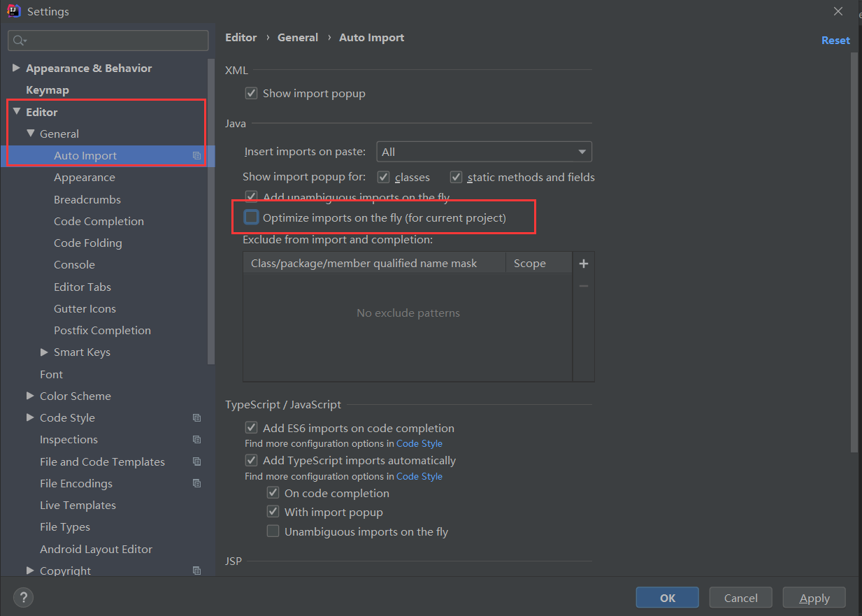
Task: Open help with the question mark button
Action: tap(23, 597)
